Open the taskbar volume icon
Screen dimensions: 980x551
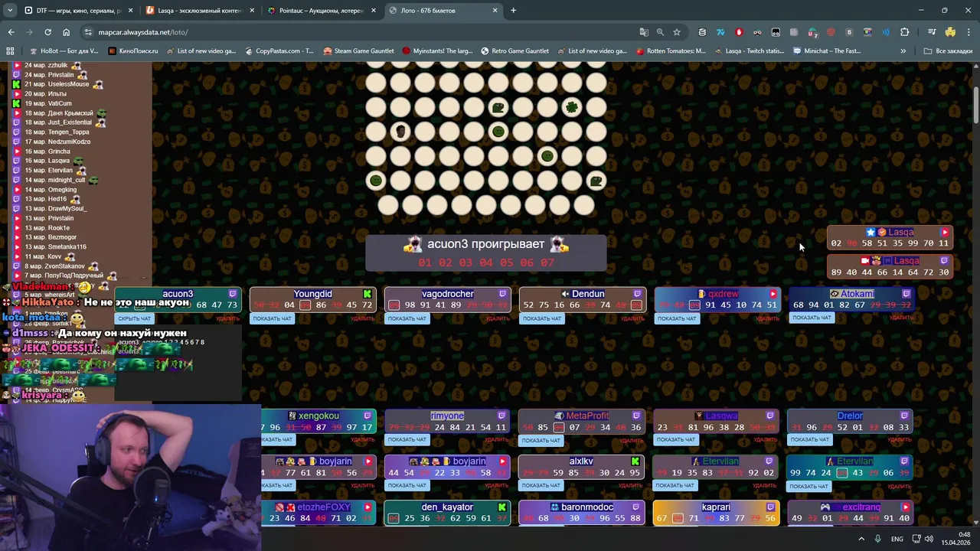click(929, 539)
